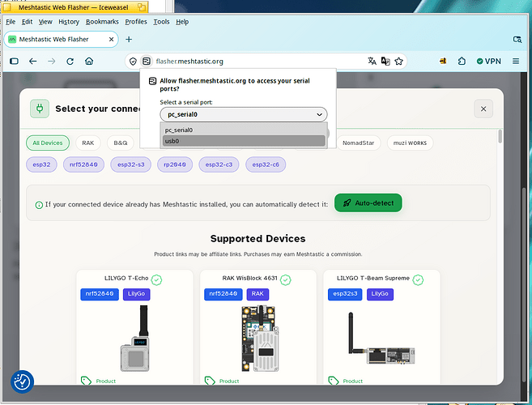Close the Meshtastic Web Flasher tab
The width and height of the screenshot is (532, 405).
pos(111,40)
